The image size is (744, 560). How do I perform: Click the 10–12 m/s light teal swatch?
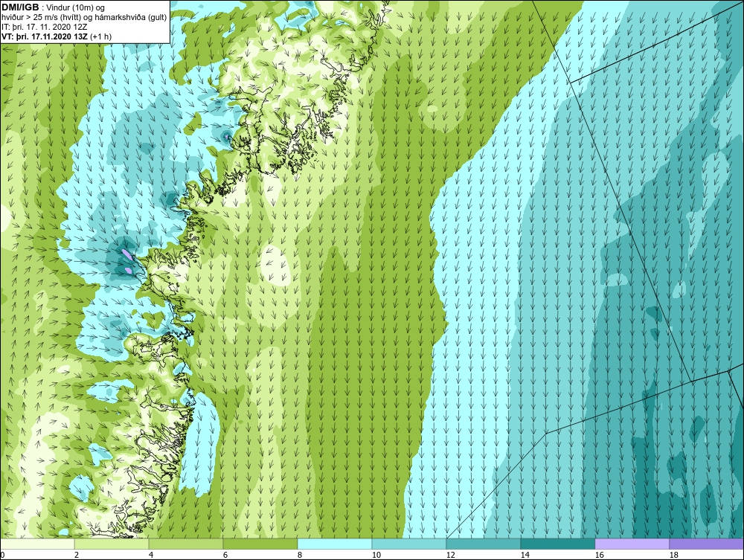click(409, 544)
